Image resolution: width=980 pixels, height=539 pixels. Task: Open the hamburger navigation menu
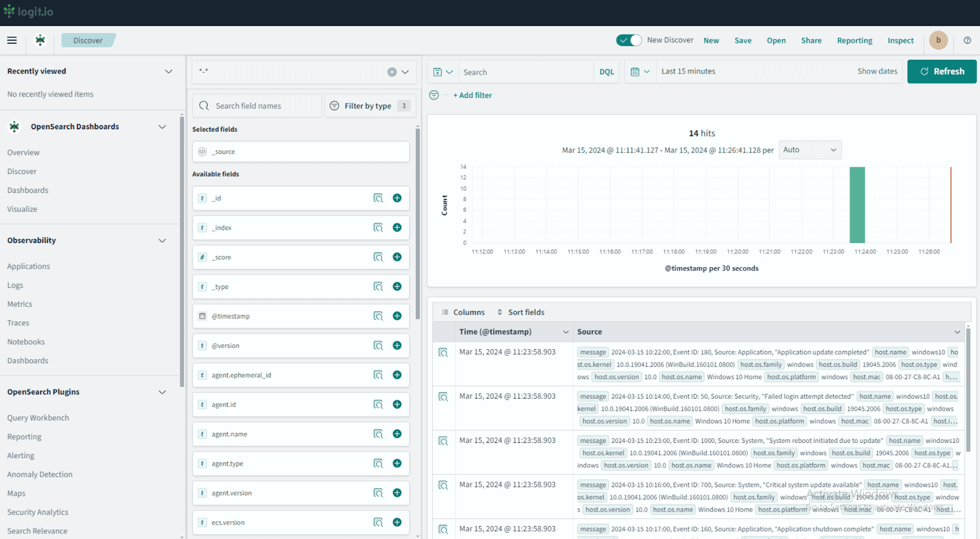(x=12, y=40)
